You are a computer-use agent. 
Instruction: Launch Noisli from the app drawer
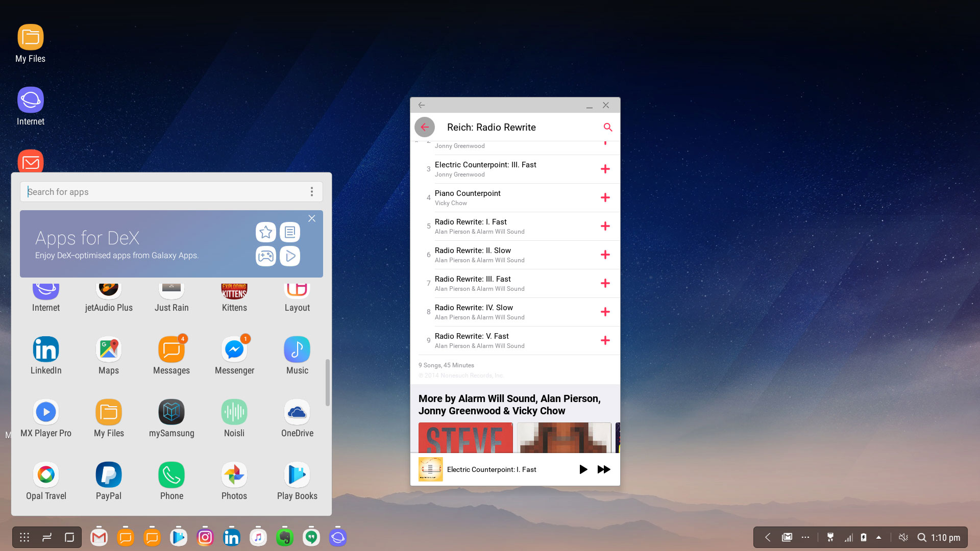click(x=234, y=413)
